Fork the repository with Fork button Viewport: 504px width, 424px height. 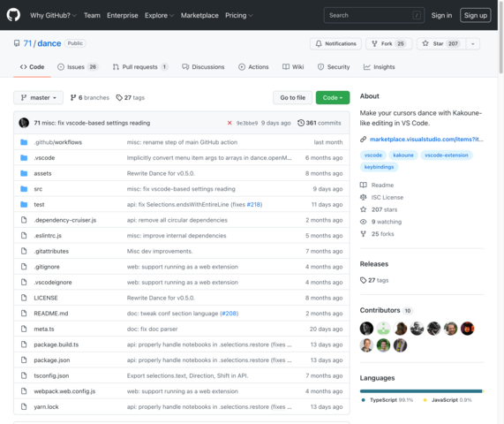click(x=389, y=44)
